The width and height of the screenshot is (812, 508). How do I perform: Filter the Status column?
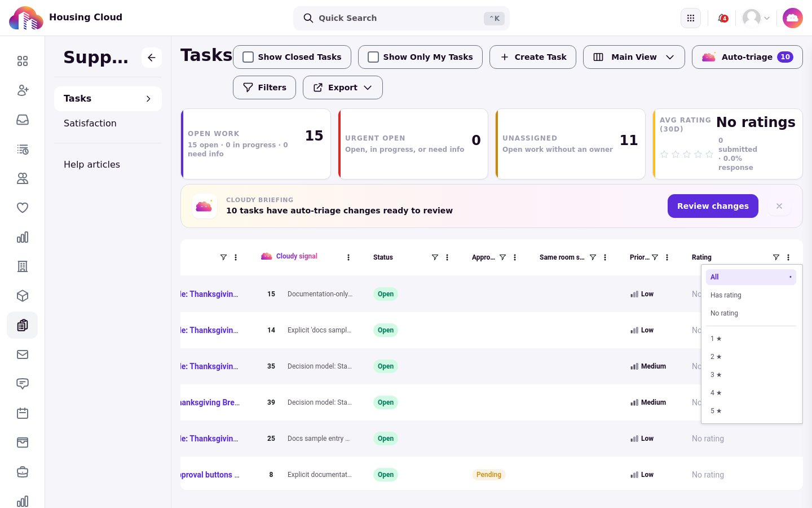[435, 257]
